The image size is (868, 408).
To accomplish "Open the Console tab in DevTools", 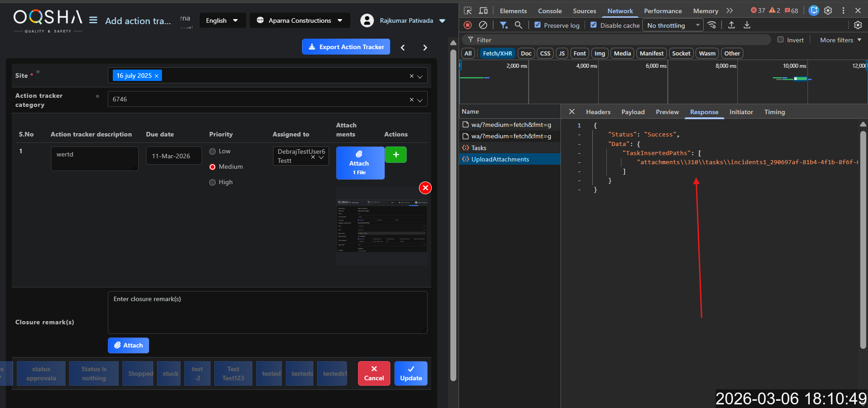I will click(550, 11).
